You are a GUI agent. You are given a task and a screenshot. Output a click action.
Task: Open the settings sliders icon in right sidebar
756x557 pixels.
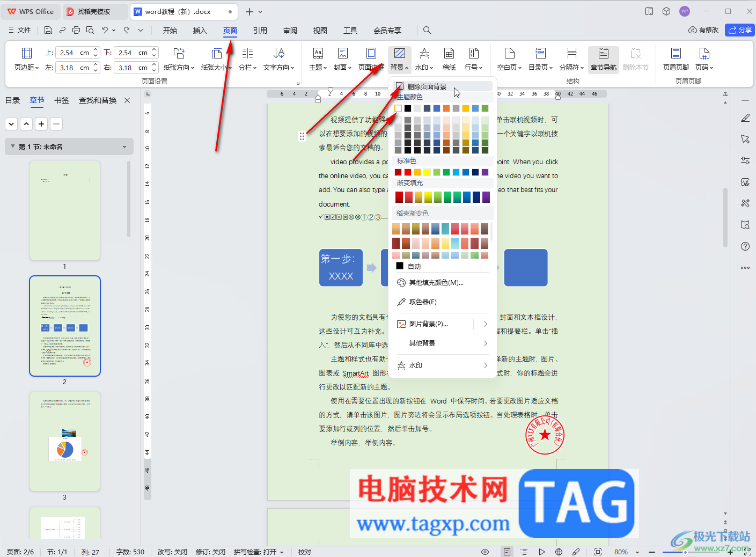[x=745, y=160]
